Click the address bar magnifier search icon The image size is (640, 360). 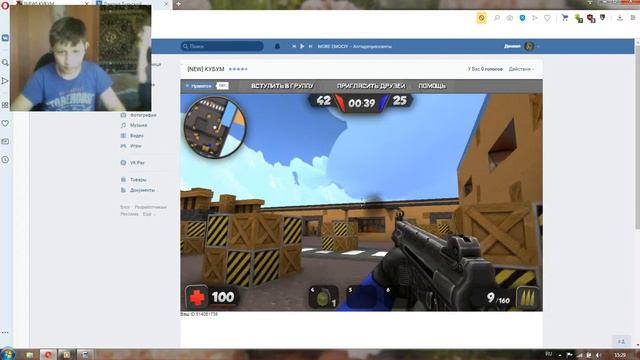497,18
